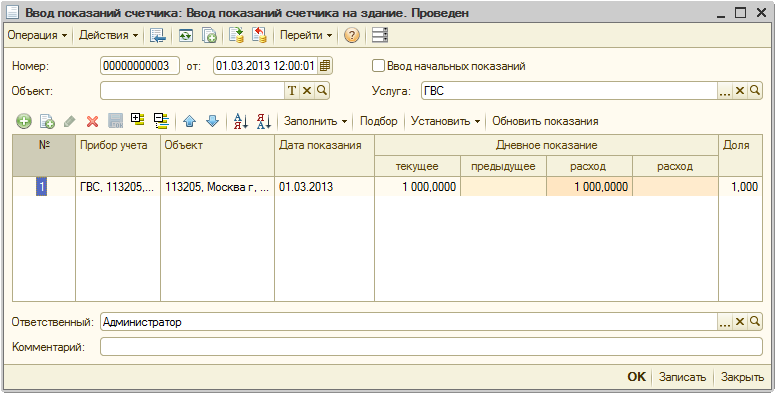Sort ascending with the А-Я icon
Screen dimensions: 775x393
pyautogui.click(x=241, y=121)
